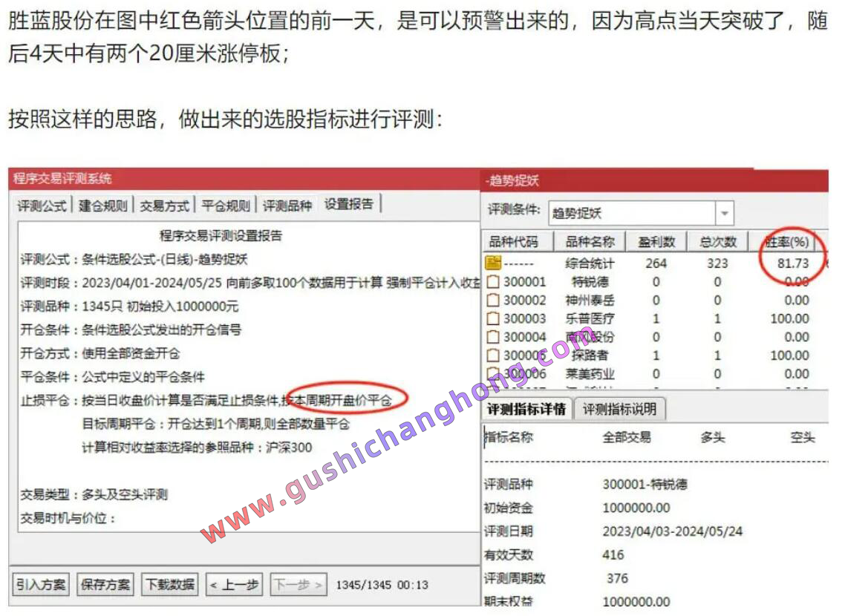Open the 评测指标说明 tab
This screenshot has height=616, width=848.
[620, 409]
